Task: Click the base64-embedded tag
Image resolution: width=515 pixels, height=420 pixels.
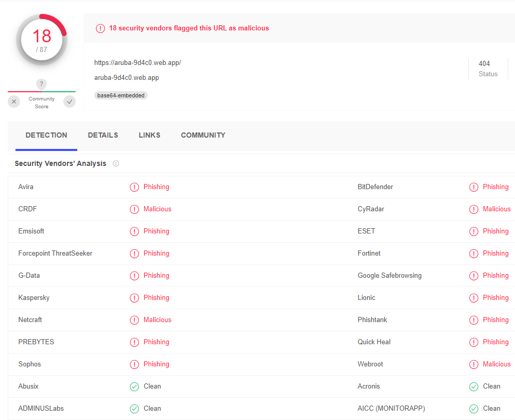Action: (x=121, y=95)
